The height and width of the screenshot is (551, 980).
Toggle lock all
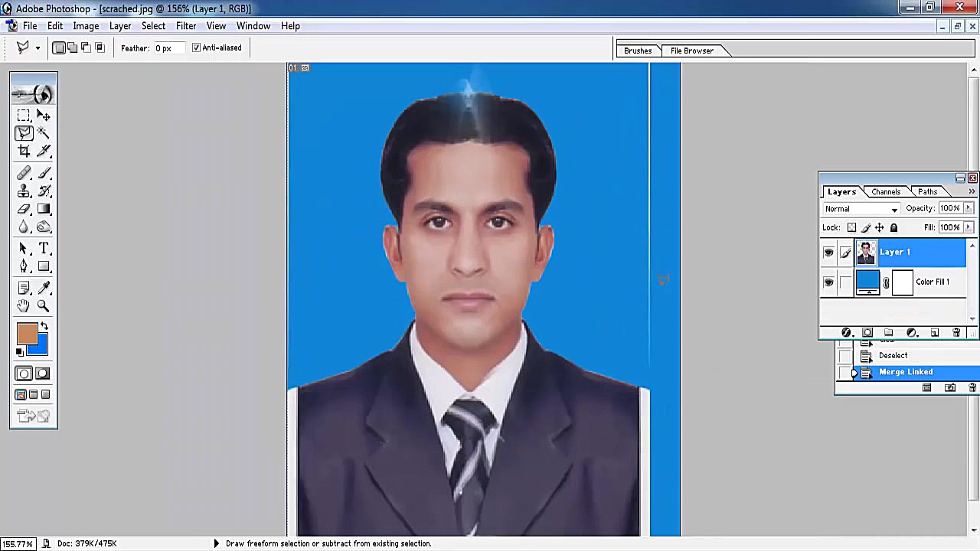893,227
